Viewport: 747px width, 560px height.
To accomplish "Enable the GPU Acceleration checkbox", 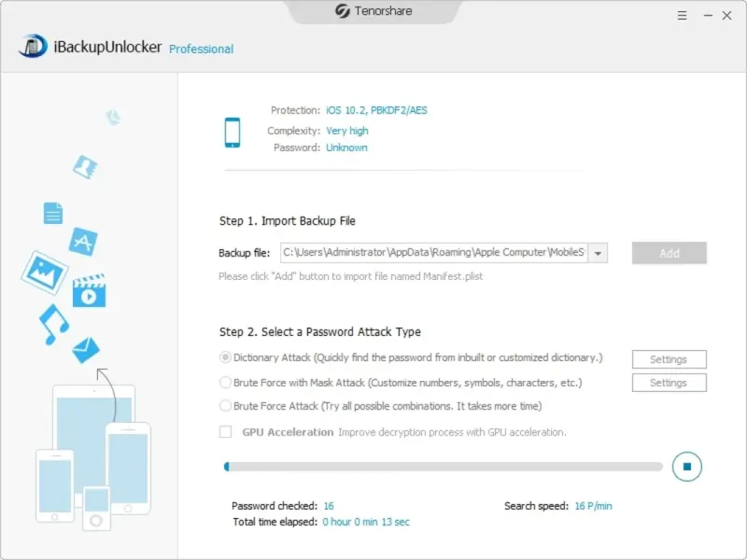I will [225, 432].
